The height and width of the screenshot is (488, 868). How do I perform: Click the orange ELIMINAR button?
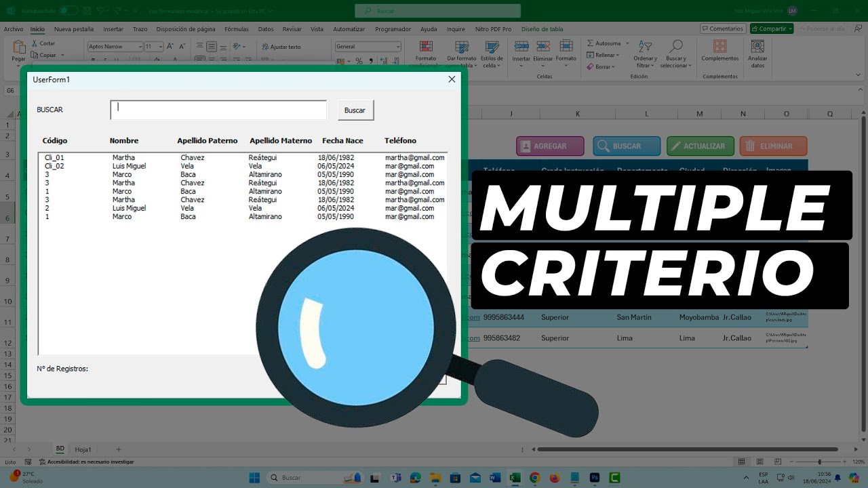click(x=773, y=146)
